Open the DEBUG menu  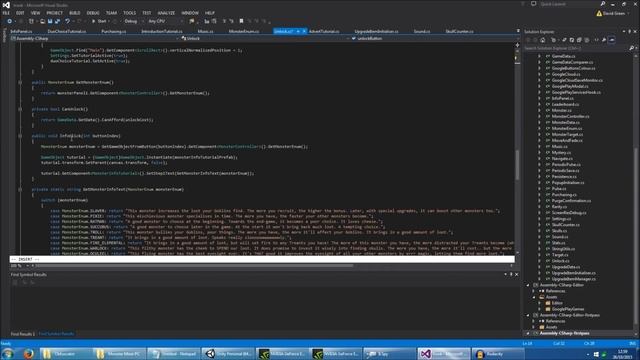(x=93, y=13)
